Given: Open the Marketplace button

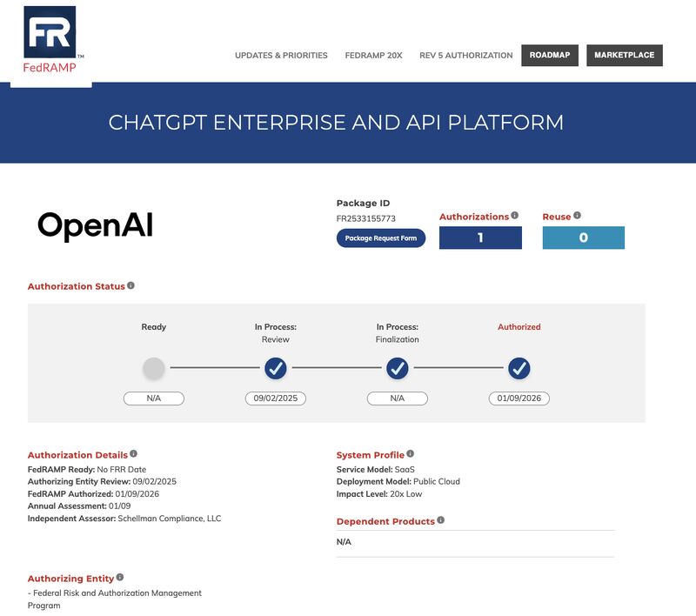Looking at the screenshot, I should point(624,56).
